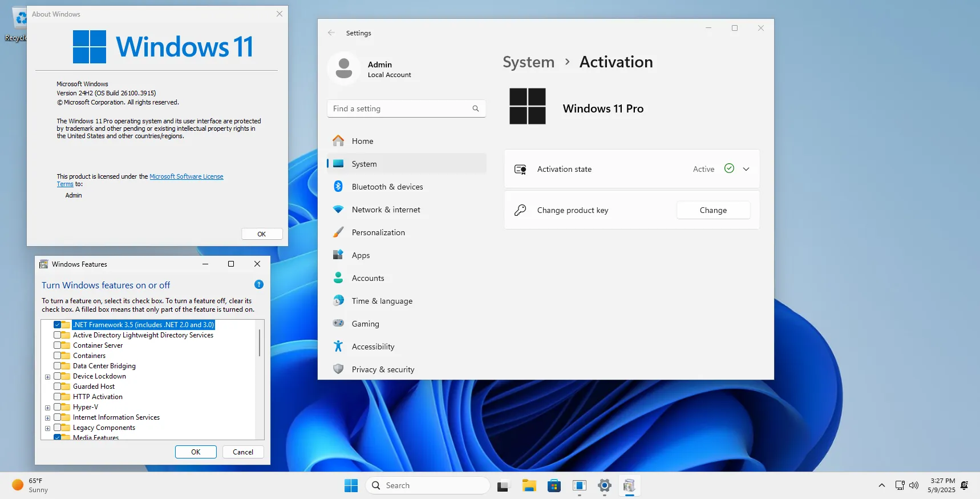Click OK in Windows Features
Screen dimensions: 980x499
pyautogui.click(x=196, y=452)
